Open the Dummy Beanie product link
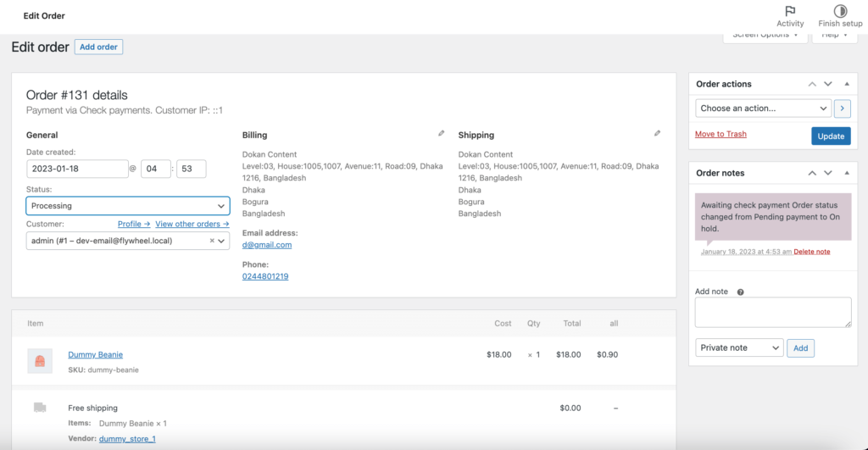Screen dimensions: 868x450 click(95, 355)
